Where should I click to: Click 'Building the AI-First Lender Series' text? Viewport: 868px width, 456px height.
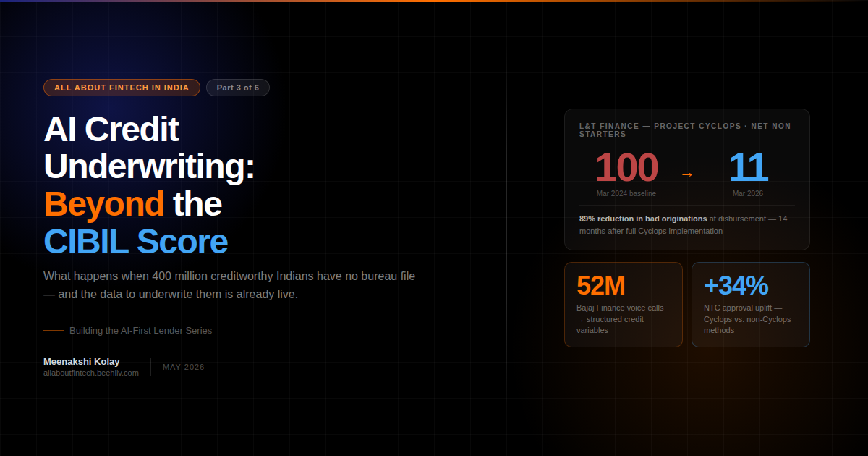click(x=141, y=330)
